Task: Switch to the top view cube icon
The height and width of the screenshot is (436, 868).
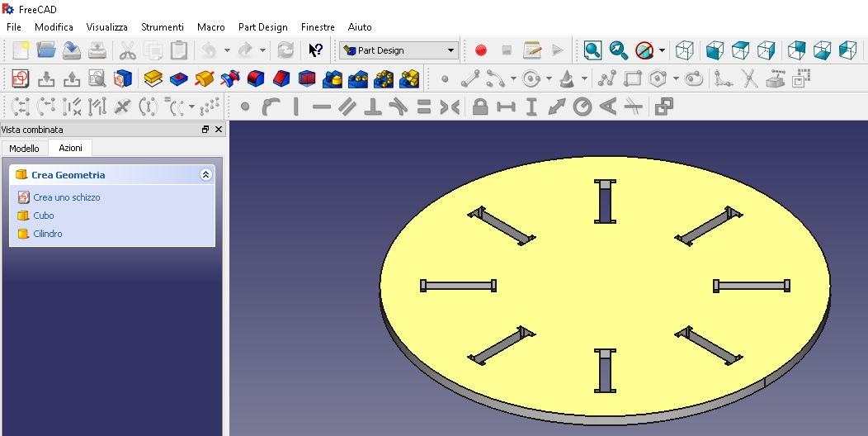Action: [x=741, y=50]
